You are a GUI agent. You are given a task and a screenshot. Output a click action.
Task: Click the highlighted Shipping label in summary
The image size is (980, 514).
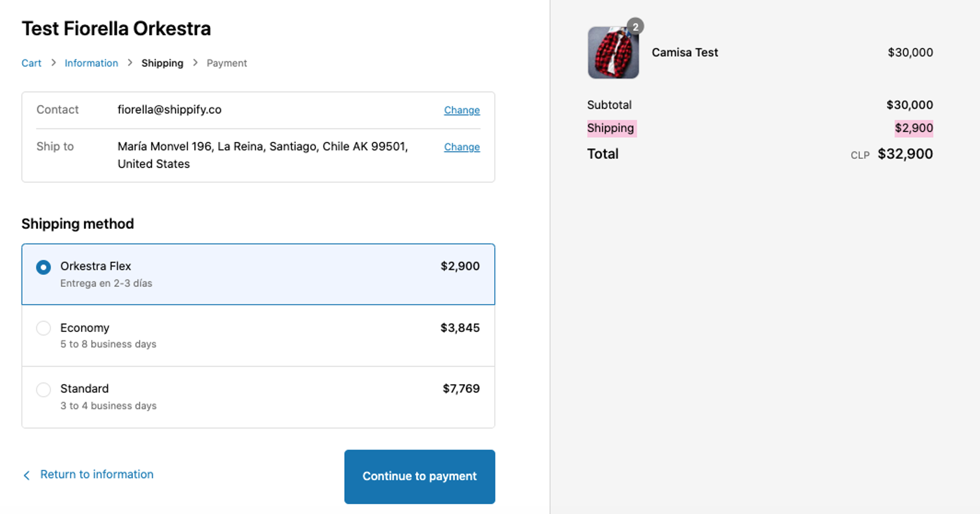(611, 128)
